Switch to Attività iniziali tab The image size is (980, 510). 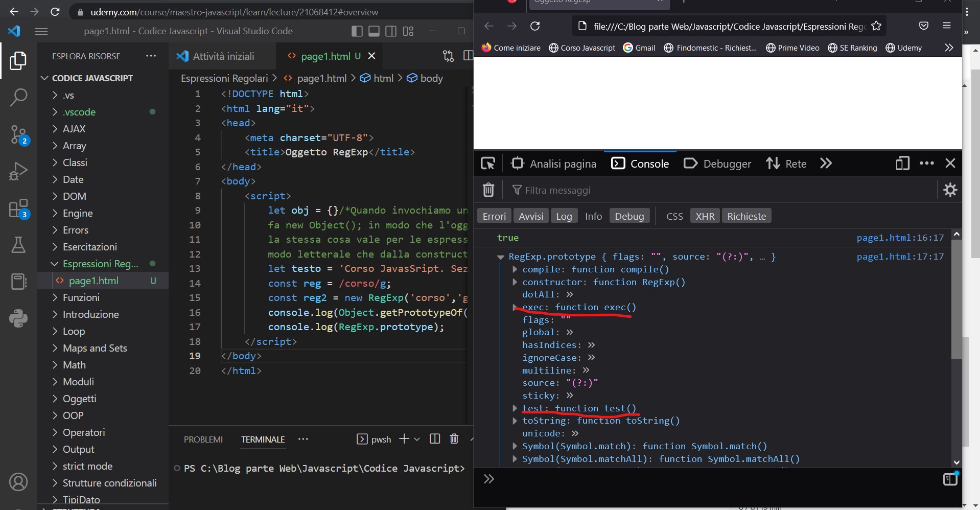(222, 56)
